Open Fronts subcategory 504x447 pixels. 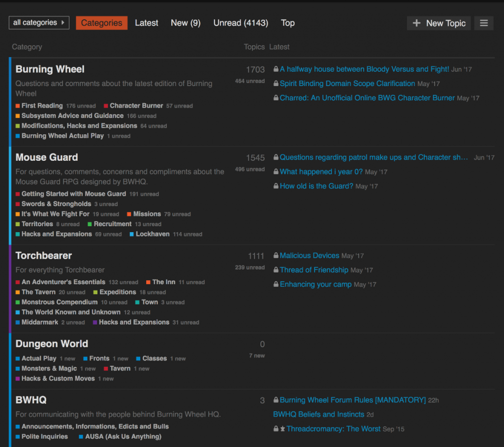(x=99, y=358)
